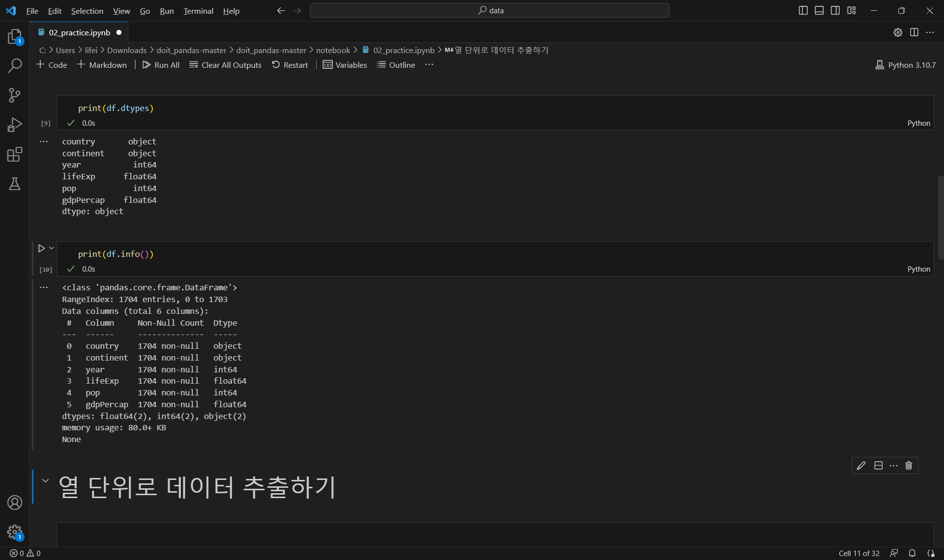Open the Terminal menu

[x=198, y=11]
